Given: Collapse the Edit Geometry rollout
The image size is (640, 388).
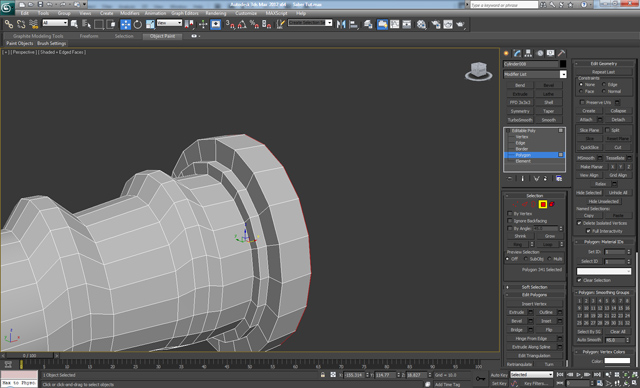Looking at the screenshot, I should point(604,64).
